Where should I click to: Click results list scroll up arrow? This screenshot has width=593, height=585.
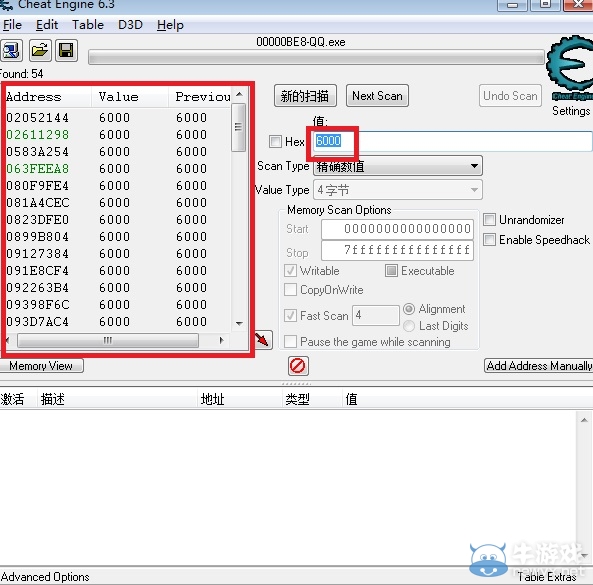(239, 94)
